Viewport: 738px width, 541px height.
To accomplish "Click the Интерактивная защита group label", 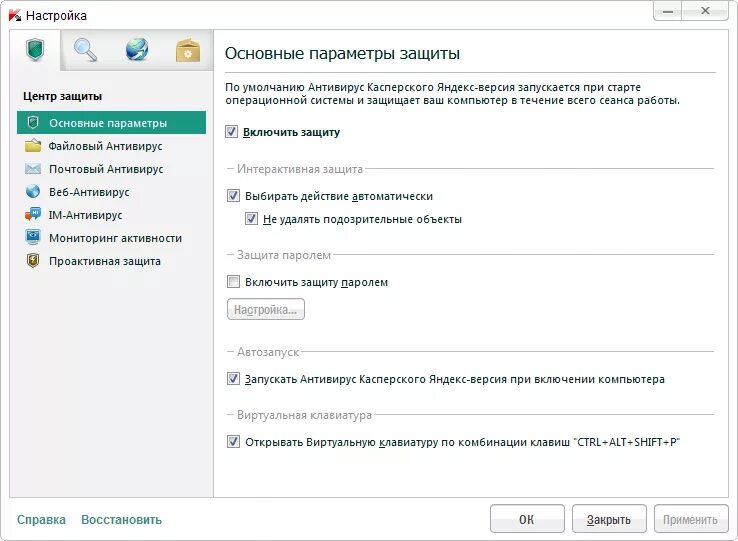I will [x=300, y=169].
